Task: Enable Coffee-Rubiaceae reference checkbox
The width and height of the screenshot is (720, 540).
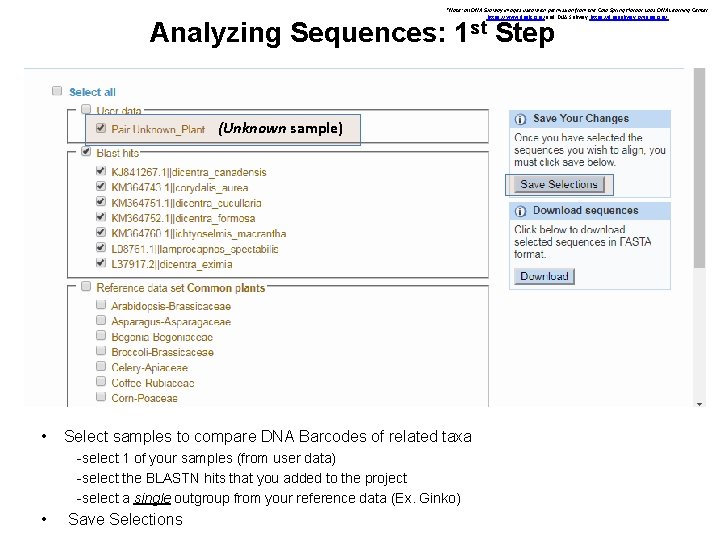Action: tap(101, 383)
